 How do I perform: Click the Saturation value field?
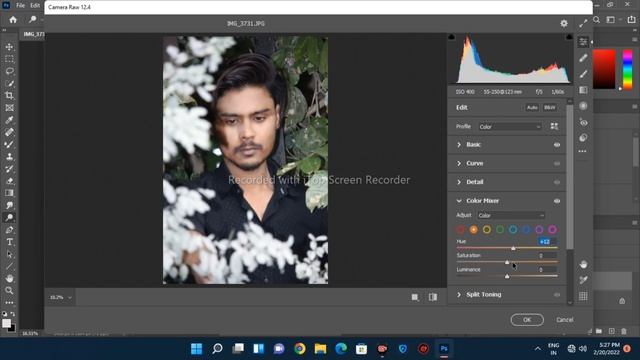pos(547,256)
